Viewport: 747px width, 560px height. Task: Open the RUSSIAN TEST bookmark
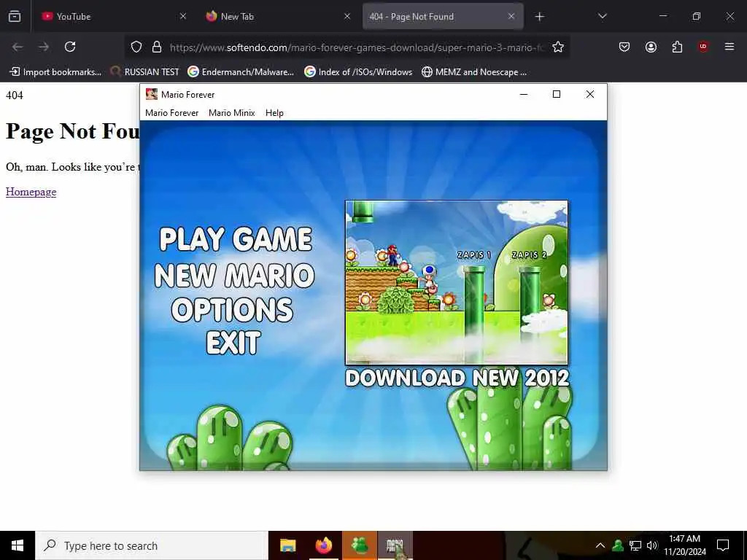coord(144,72)
